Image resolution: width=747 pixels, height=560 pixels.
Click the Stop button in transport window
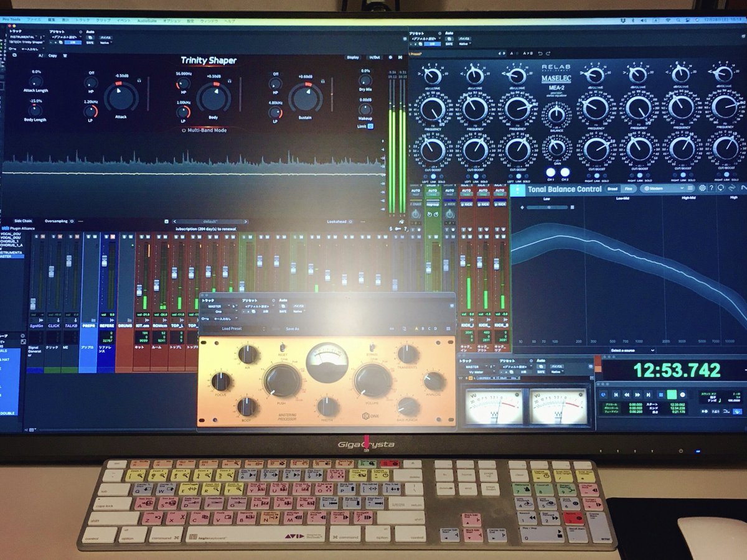tap(661, 394)
